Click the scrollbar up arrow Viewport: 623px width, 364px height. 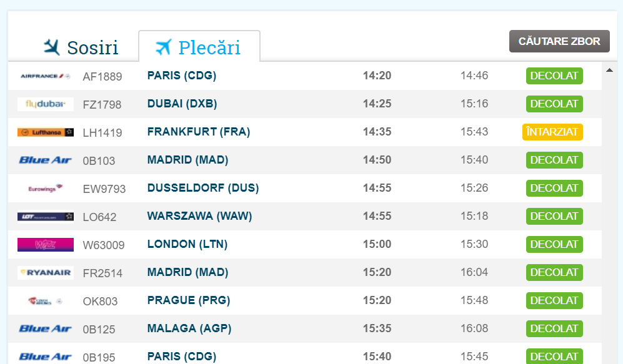point(609,70)
